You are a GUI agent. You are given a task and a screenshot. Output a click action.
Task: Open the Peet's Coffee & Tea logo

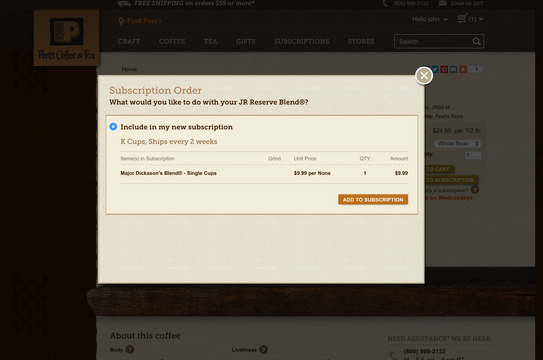(x=66, y=38)
